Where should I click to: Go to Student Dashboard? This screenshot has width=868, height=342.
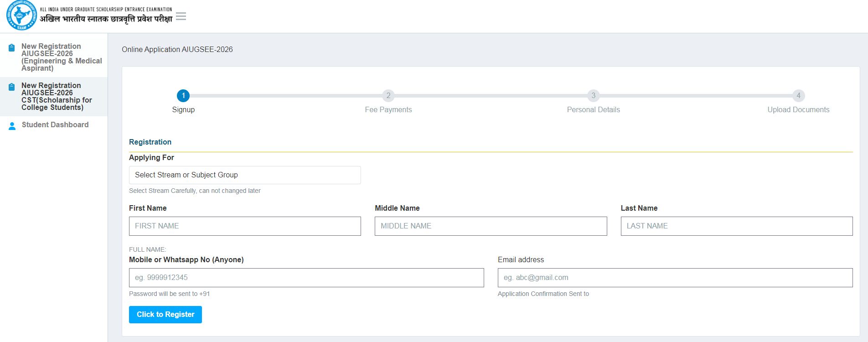click(x=55, y=125)
